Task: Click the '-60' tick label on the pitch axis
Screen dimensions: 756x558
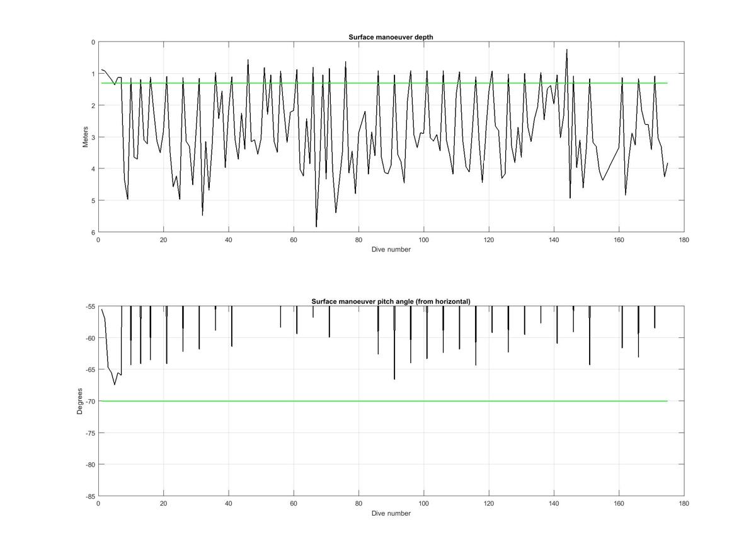Action: pos(89,338)
